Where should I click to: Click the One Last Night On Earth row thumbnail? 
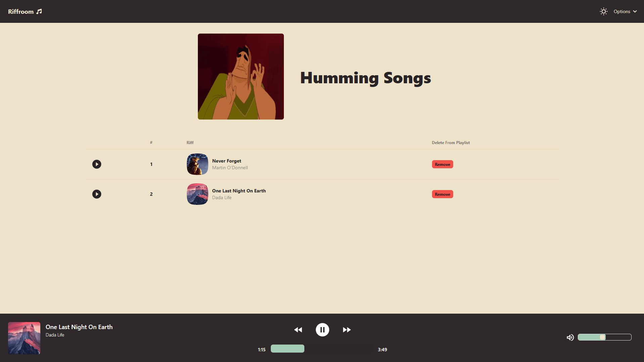[197, 194]
